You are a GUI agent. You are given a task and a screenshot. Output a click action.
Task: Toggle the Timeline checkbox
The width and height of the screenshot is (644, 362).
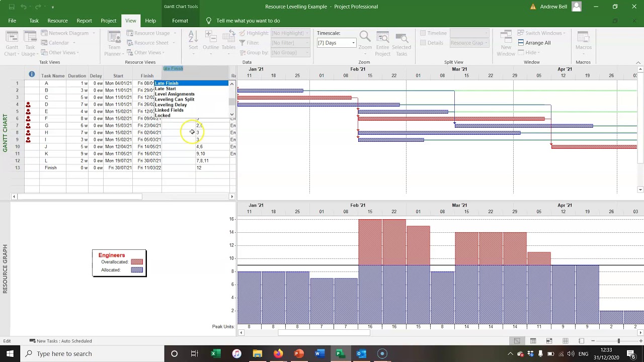pyautogui.click(x=423, y=33)
